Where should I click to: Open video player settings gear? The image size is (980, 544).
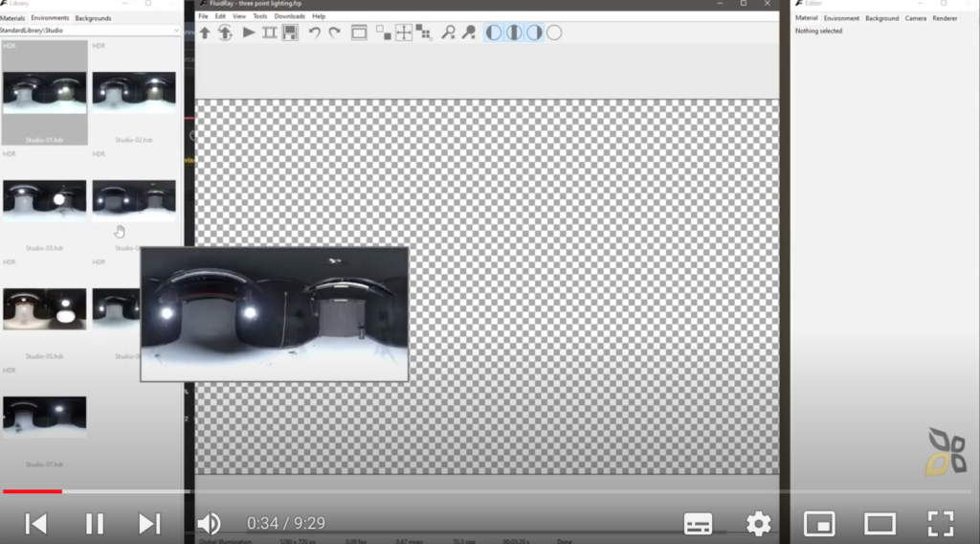[758, 523]
